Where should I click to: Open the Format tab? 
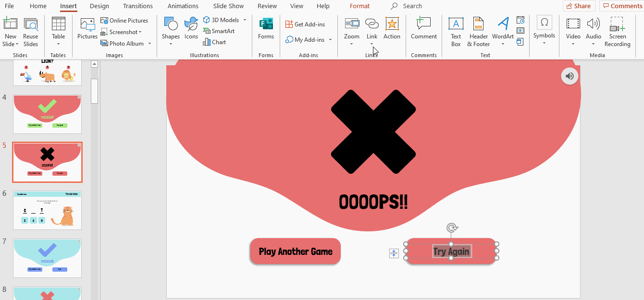coord(359,6)
